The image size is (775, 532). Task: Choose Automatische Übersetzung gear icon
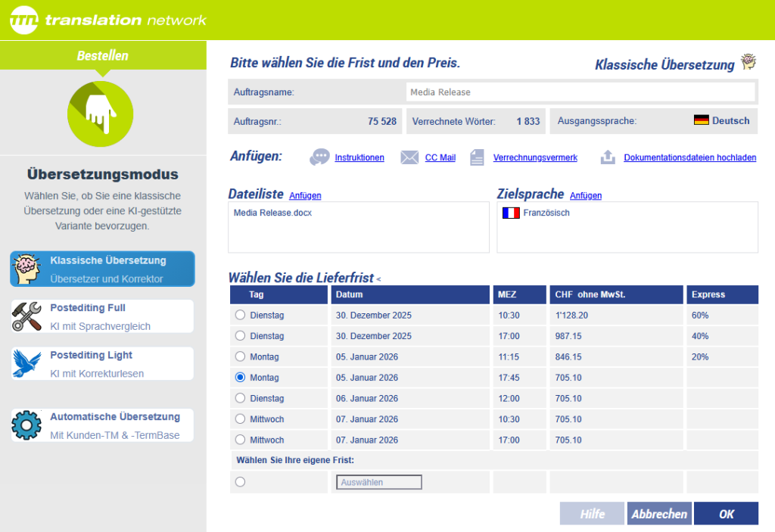(26, 425)
